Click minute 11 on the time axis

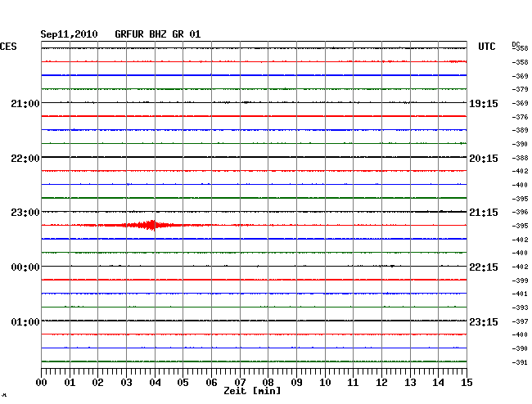pos(353,383)
